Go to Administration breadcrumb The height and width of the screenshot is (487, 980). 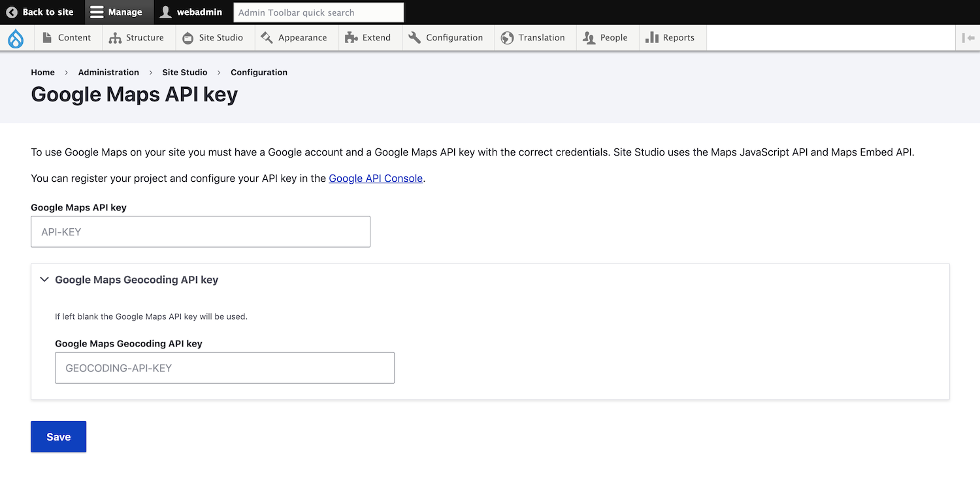(108, 72)
